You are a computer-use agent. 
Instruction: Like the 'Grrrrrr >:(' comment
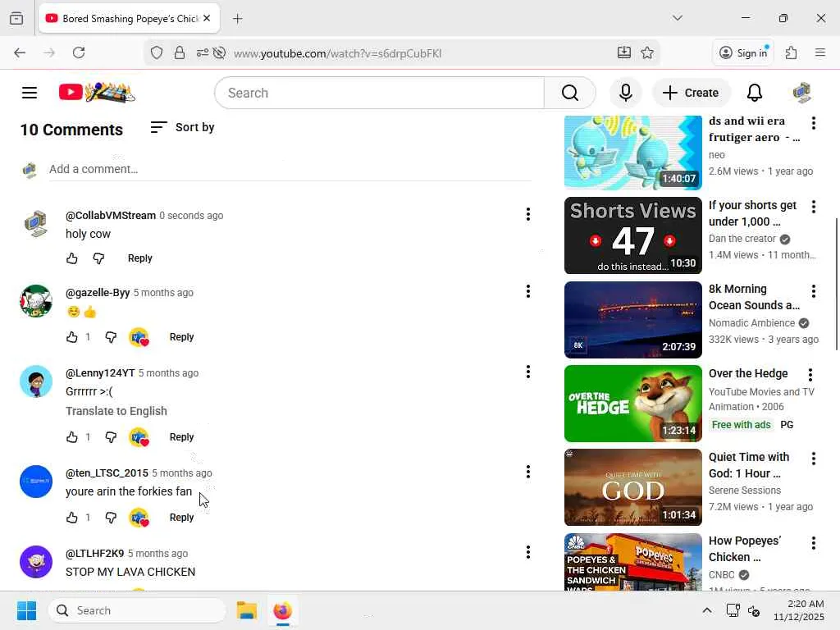(x=72, y=437)
